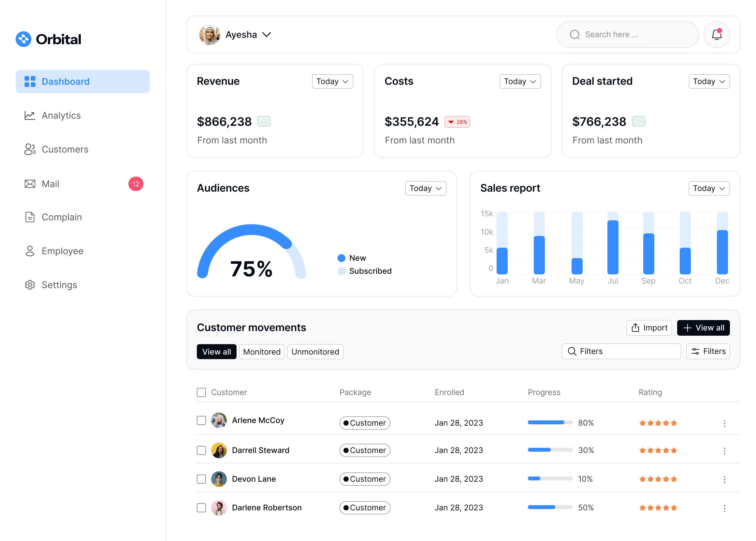756x541 pixels.
Task: Open Mail via the envelope icon
Action: click(x=30, y=184)
